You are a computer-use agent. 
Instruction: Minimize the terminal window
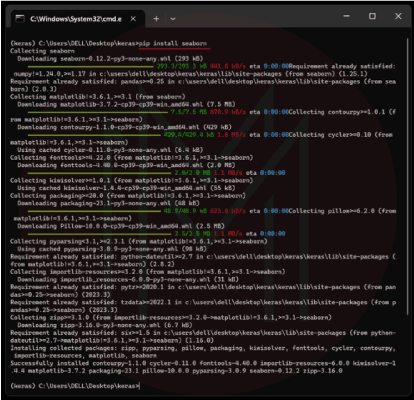coord(347,16)
